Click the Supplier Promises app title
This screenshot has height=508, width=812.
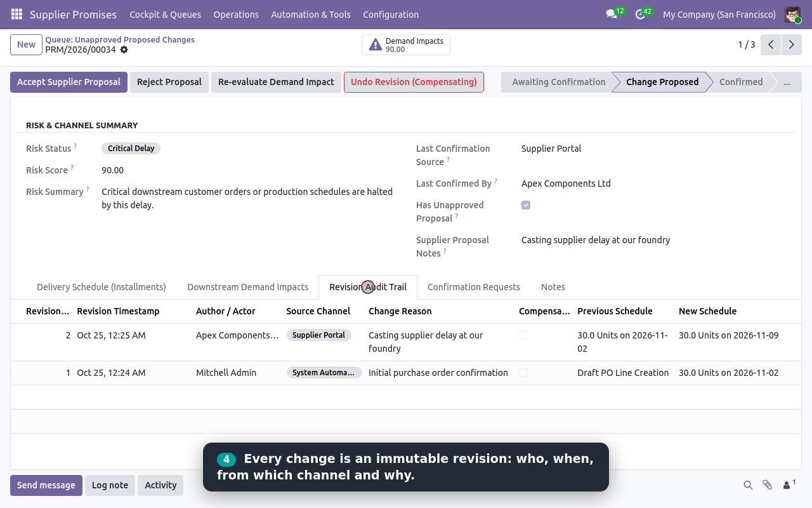pyautogui.click(x=73, y=14)
